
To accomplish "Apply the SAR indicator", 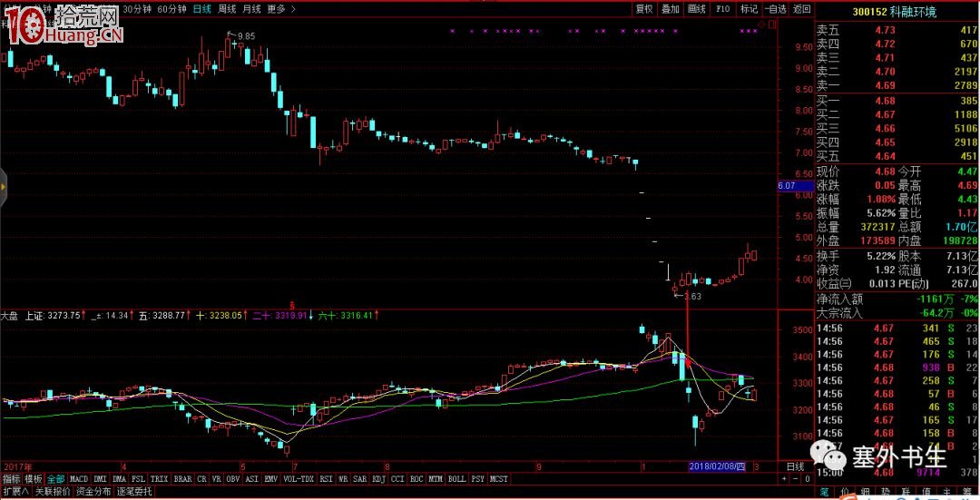I will click(360, 479).
